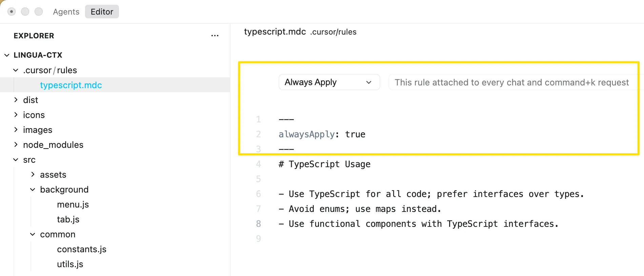This screenshot has height=276, width=644.
Task: Select the Editor tab
Action: 102,12
